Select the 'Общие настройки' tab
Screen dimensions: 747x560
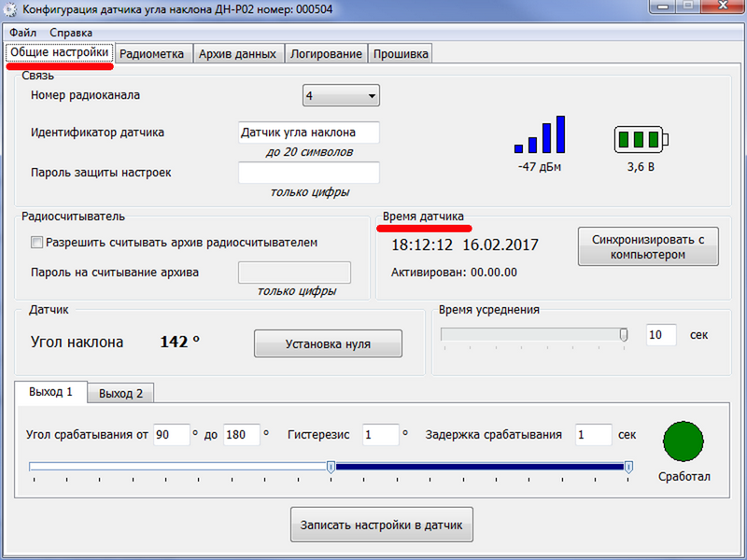click(60, 52)
